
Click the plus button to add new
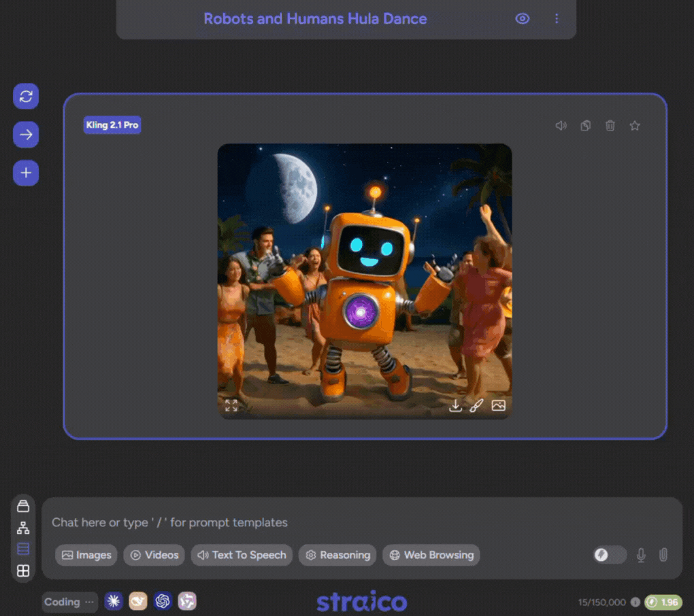tap(26, 173)
